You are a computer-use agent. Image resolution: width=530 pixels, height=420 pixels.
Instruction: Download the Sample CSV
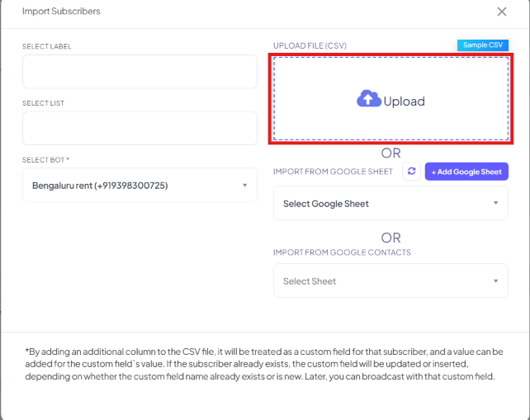click(483, 45)
